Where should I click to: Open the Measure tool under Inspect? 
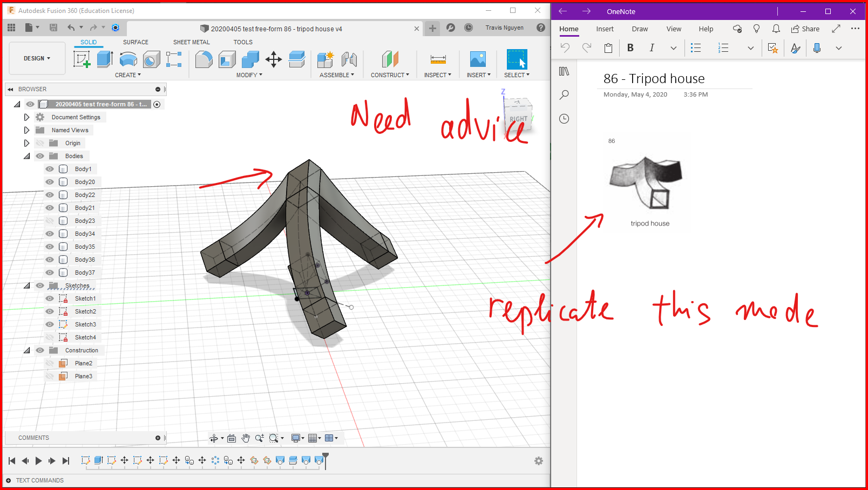point(437,59)
